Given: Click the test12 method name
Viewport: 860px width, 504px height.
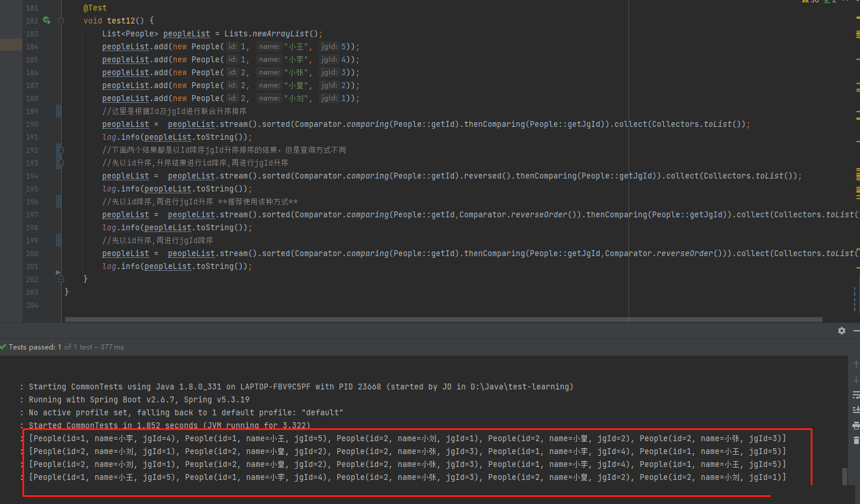Looking at the screenshot, I should click(121, 21).
